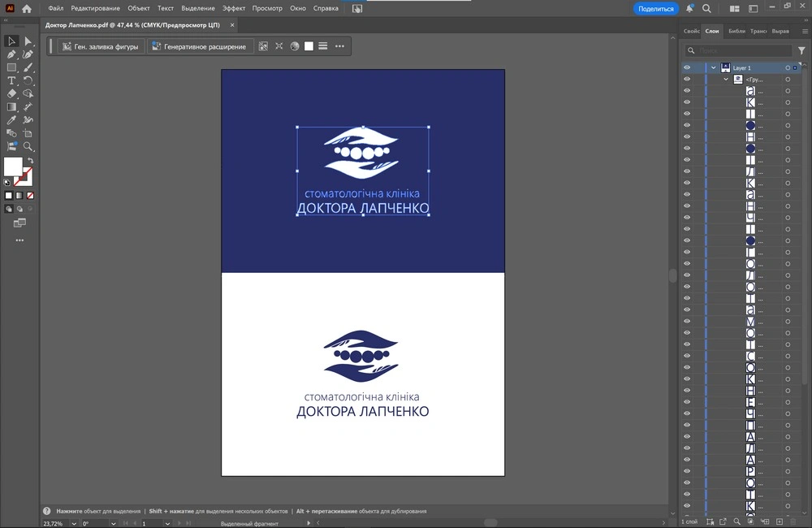Collapse the group sublayer chevron
The image size is (812, 528).
(x=726, y=80)
